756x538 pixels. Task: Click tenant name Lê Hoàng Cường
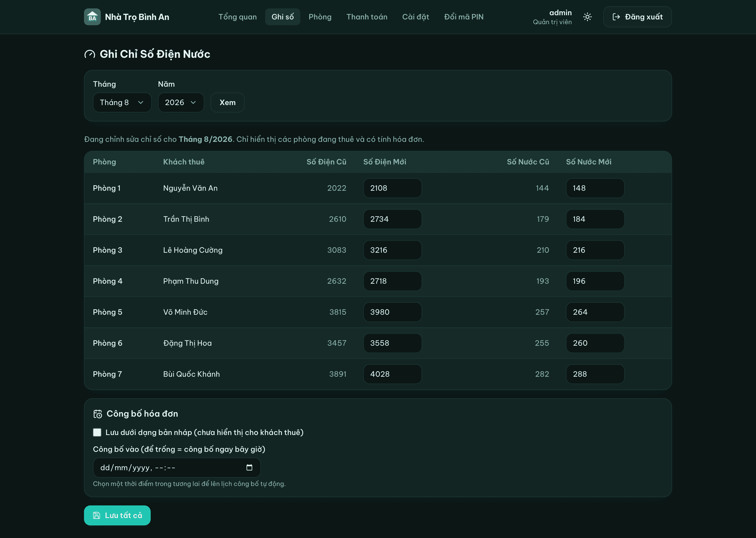(x=193, y=250)
